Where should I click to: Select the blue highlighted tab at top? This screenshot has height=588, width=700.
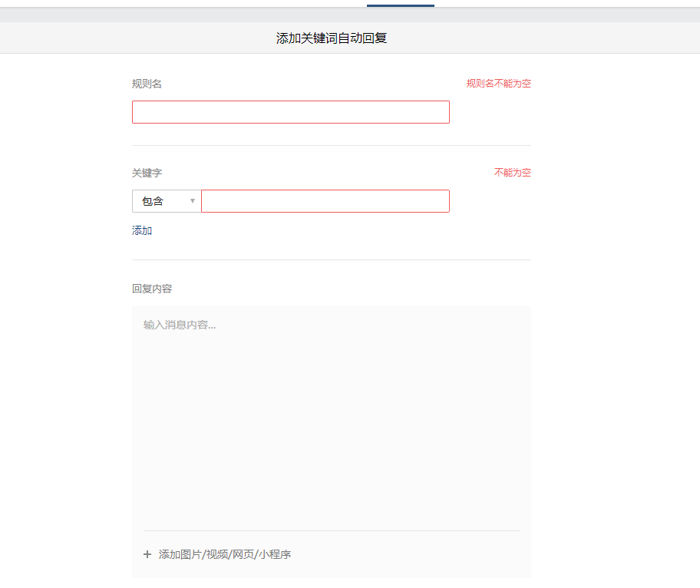point(400,5)
